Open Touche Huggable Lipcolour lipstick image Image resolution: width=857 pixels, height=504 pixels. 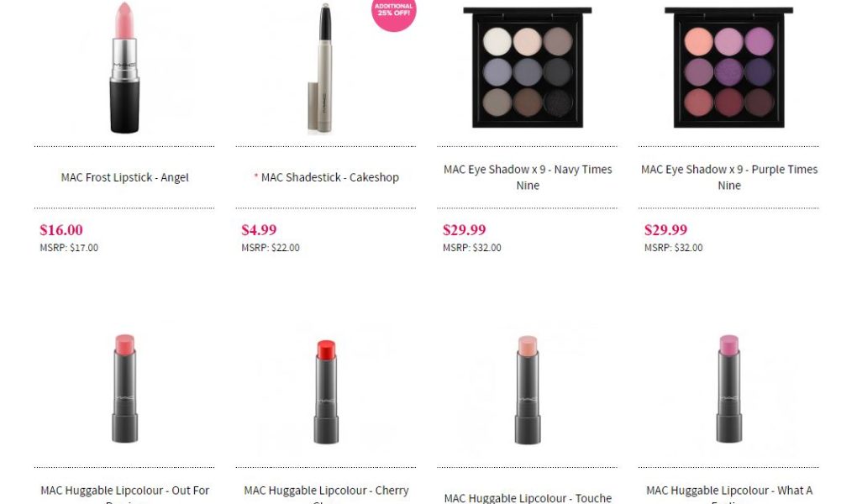(x=528, y=390)
